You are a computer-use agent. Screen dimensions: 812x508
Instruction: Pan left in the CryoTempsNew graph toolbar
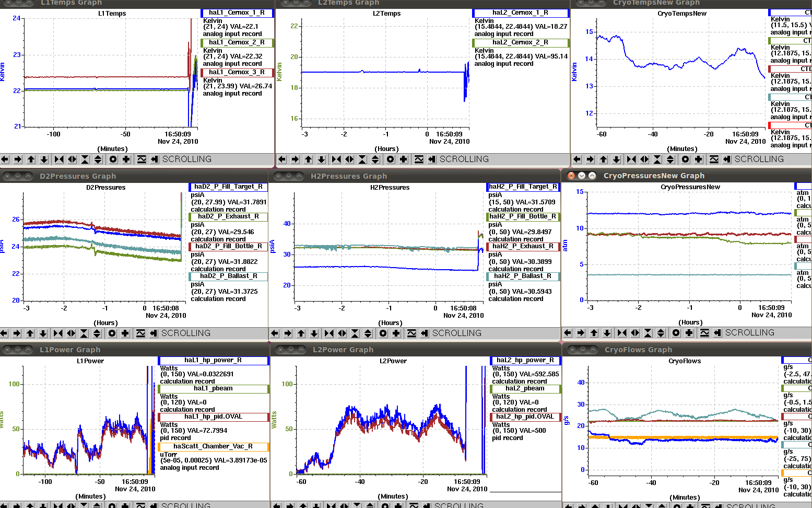point(577,159)
